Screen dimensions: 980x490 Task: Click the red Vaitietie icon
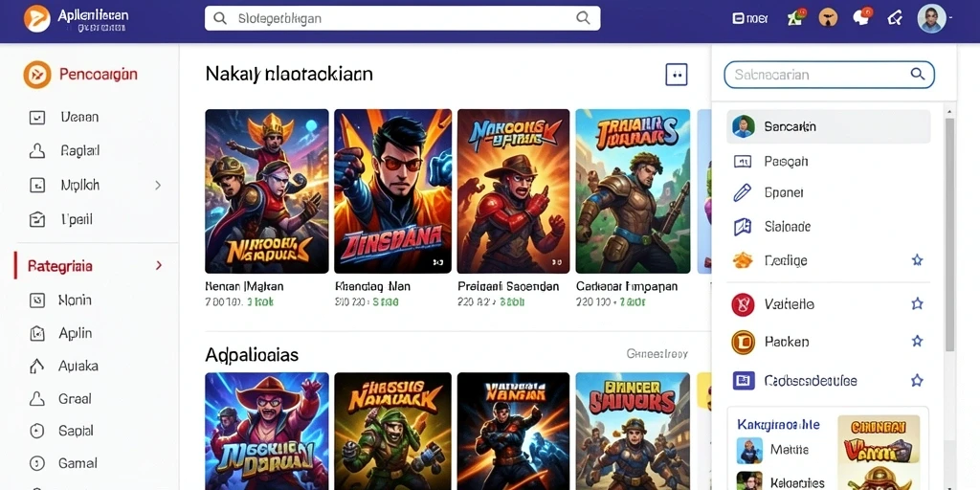click(743, 304)
